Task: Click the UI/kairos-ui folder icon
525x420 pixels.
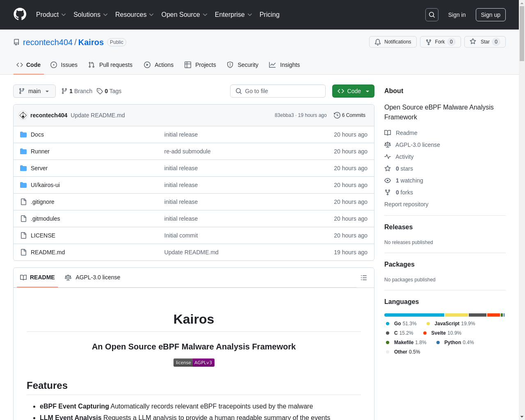Action: click(x=23, y=185)
